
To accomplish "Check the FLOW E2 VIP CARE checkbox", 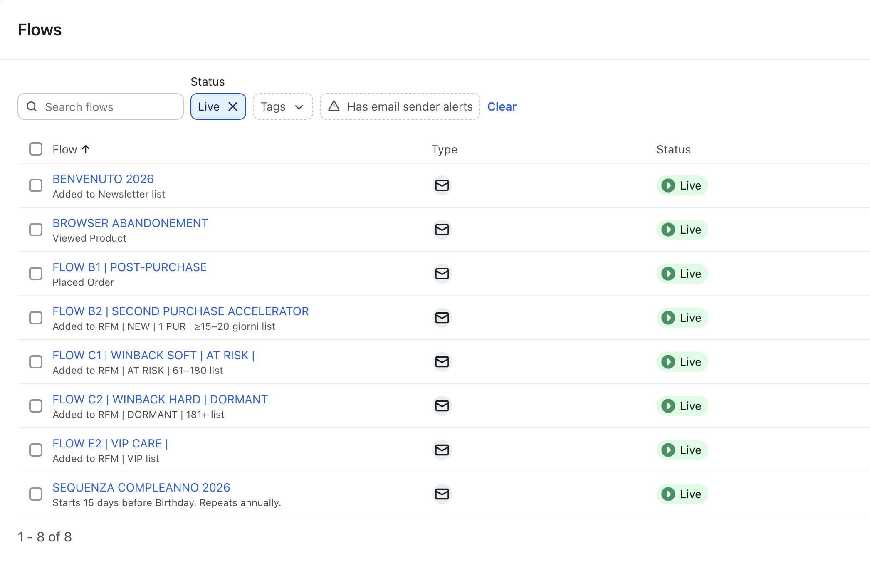I will coord(36,450).
